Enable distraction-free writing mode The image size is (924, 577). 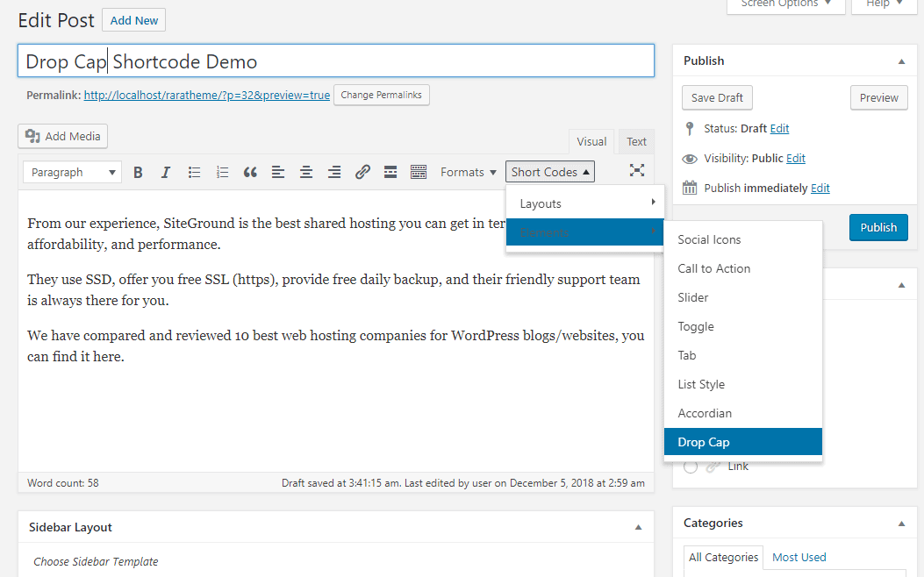tap(637, 171)
